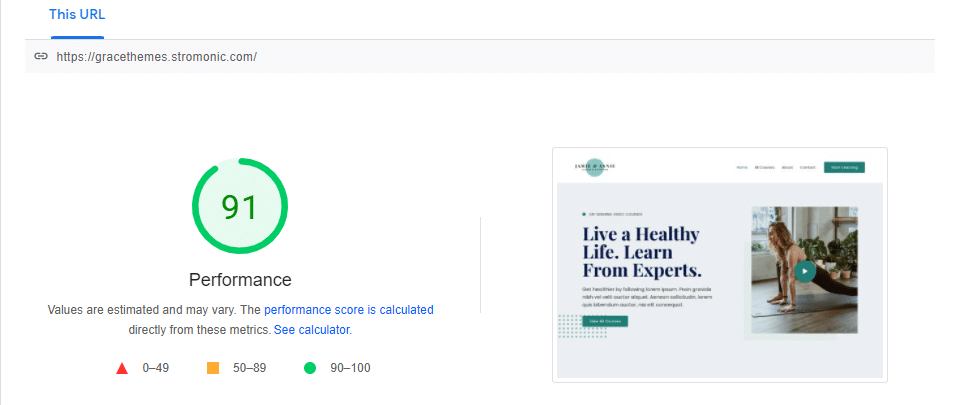
Task: Select the This URL tab
Action: (77, 15)
